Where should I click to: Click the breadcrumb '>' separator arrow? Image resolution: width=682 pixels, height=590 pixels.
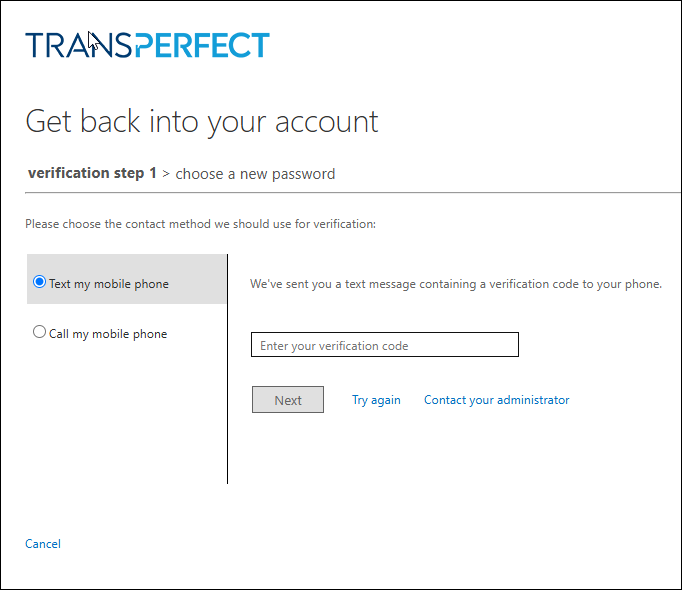click(x=166, y=174)
